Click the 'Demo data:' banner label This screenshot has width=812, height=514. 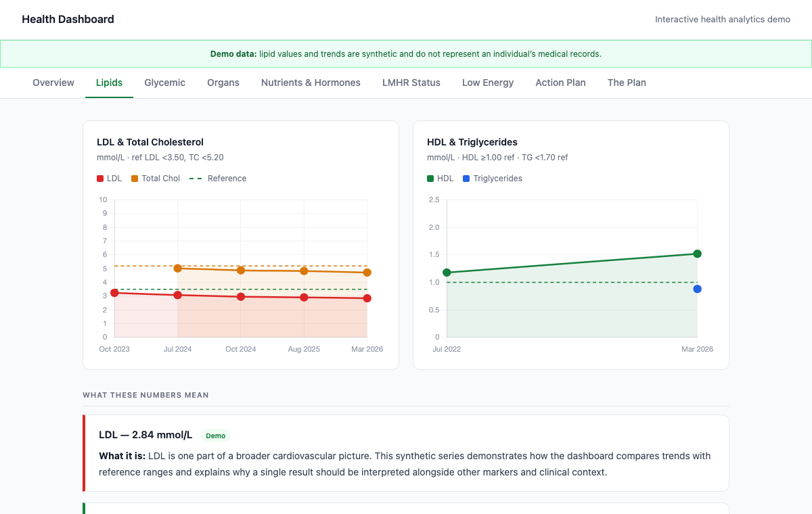[233, 53]
